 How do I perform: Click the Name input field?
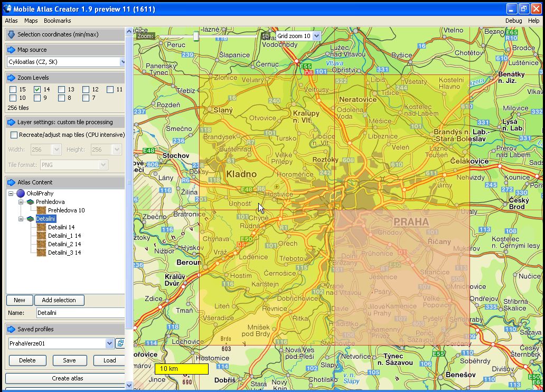81,313
